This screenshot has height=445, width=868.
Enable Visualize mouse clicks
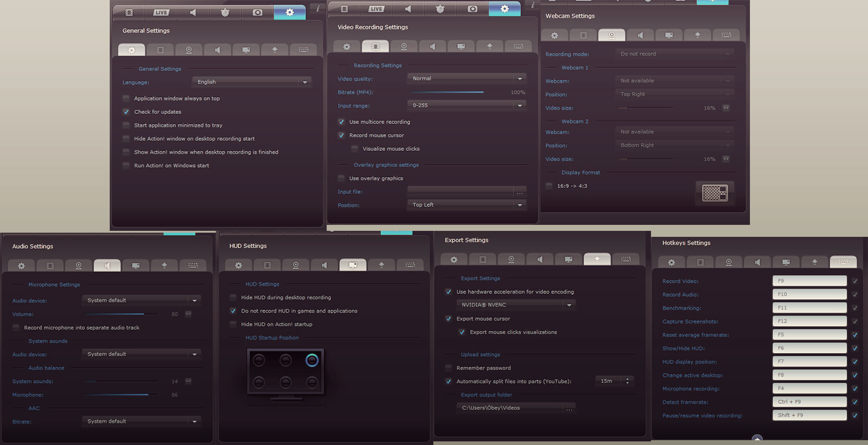click(x=355, y=149)
